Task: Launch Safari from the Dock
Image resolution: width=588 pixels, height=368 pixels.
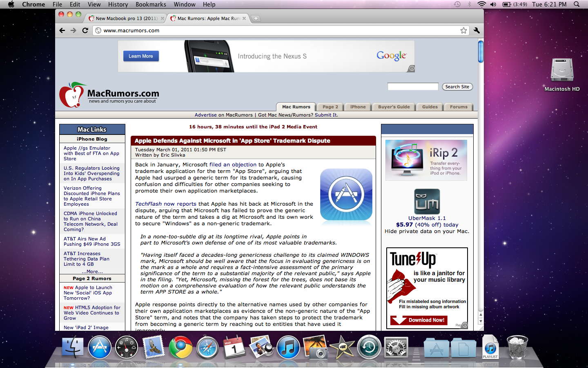Action: 207,347
